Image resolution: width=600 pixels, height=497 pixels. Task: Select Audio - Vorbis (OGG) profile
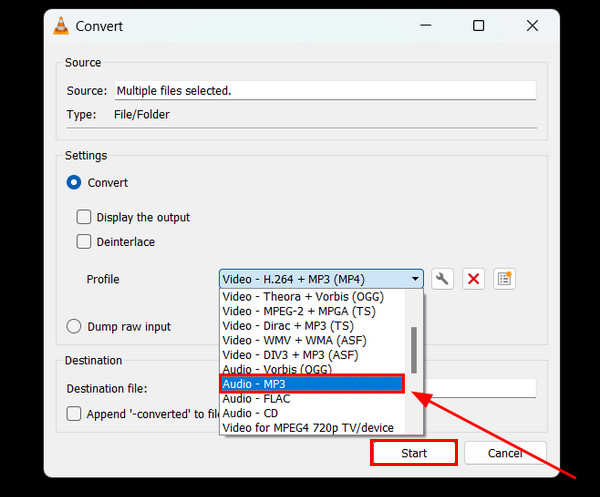[312, 369]
